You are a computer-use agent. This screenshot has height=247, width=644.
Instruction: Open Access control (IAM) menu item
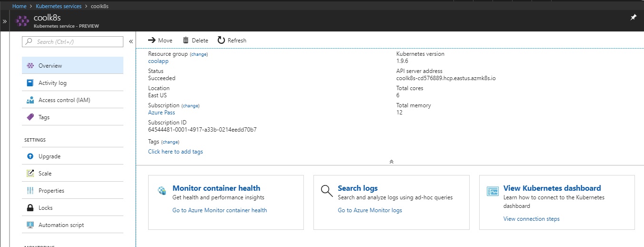click(x=72, y=100)
